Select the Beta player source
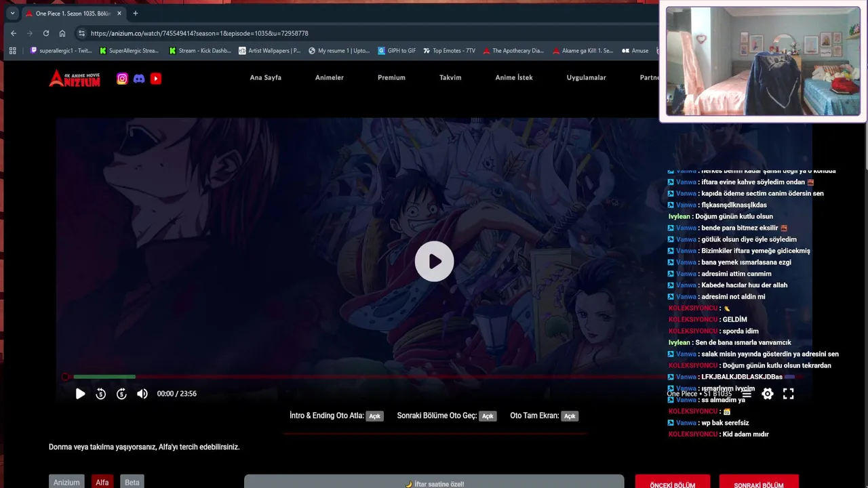868x488 pixels. point(132,482)
